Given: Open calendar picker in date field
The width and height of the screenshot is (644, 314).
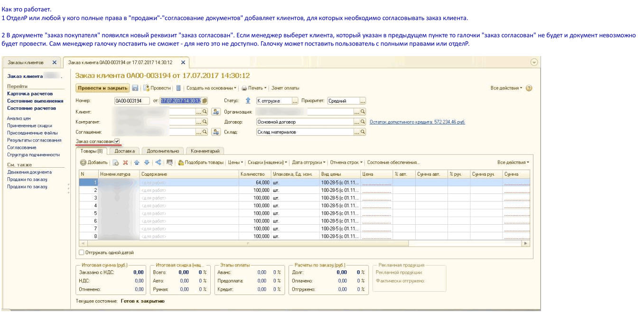Looking at the screenshot, I should 205,101.
